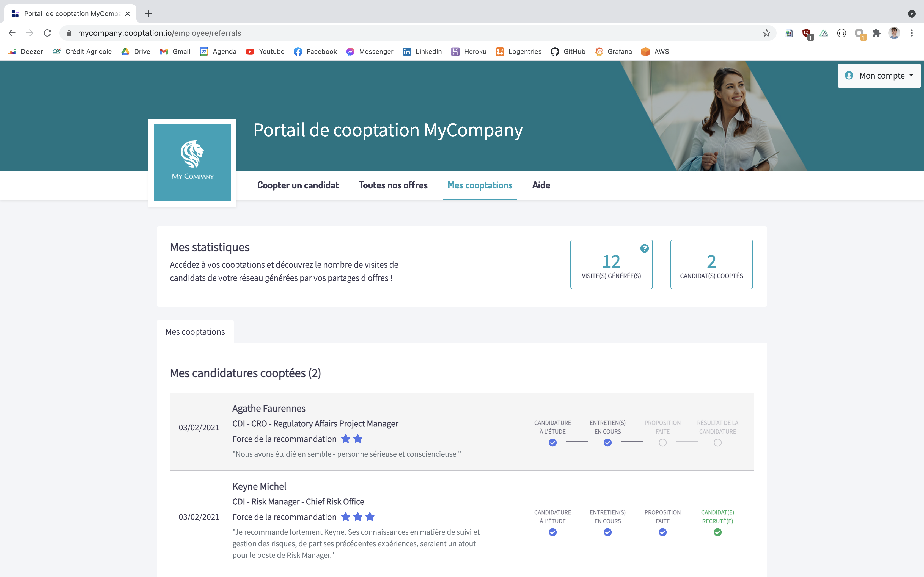Go to Coopter un candidat tab
Viewport: 924px width, 577px height.
pyautogui.click(x=298, y=185)
